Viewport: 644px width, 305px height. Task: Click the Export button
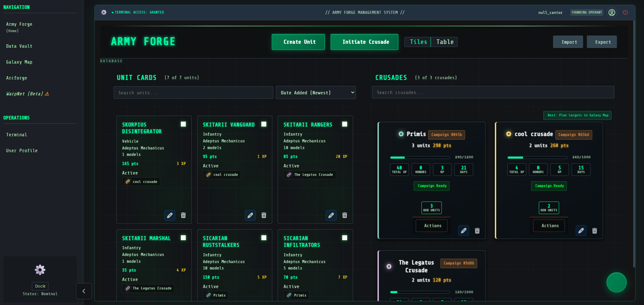coord(602,42)
